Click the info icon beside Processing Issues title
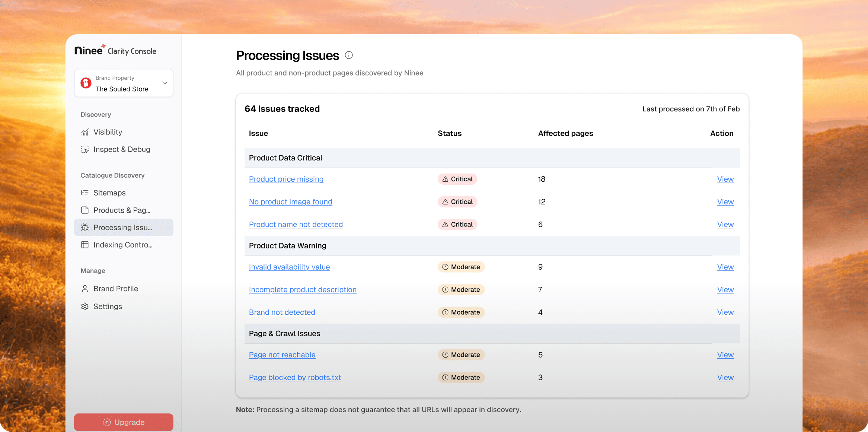This screenshot has width=868, height=432. pyautogui.click(x=348, y=55)
